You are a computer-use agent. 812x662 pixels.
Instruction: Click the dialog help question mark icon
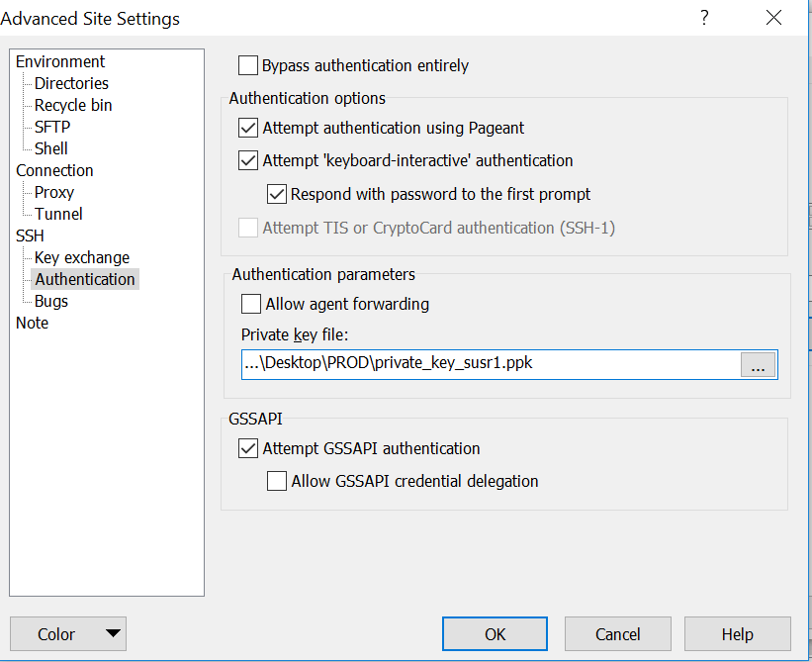click(703, 18)
